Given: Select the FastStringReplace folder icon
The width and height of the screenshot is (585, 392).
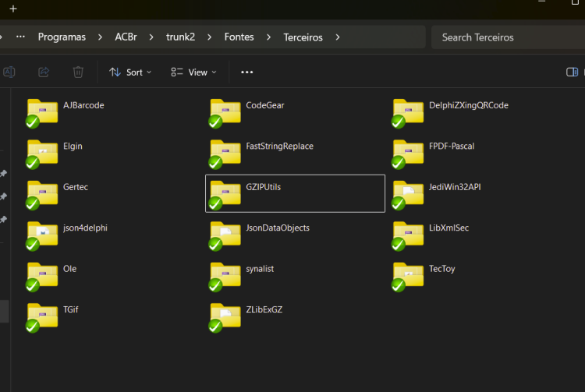Looking at the screenshot, I should 225,154.
